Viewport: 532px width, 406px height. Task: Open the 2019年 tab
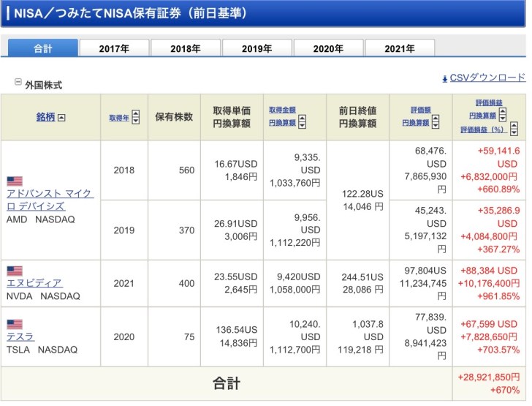pos(256,49)
